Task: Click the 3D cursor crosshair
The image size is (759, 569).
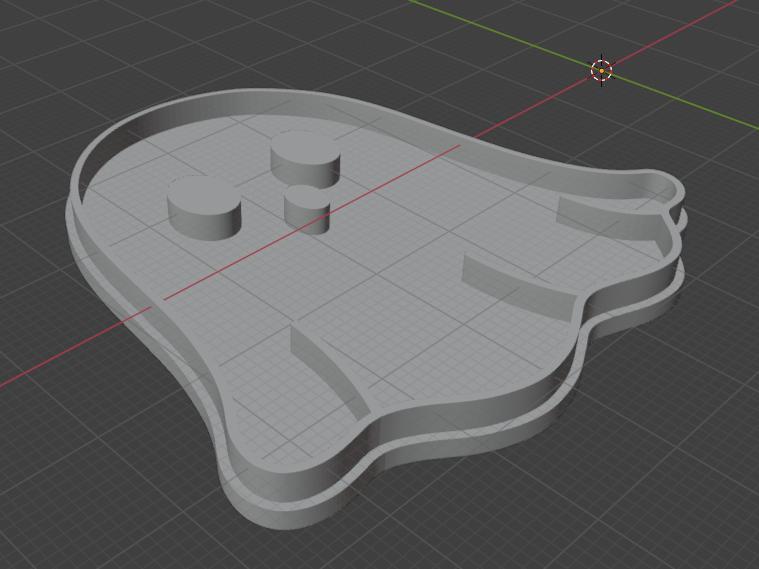Action: [602, 70]
